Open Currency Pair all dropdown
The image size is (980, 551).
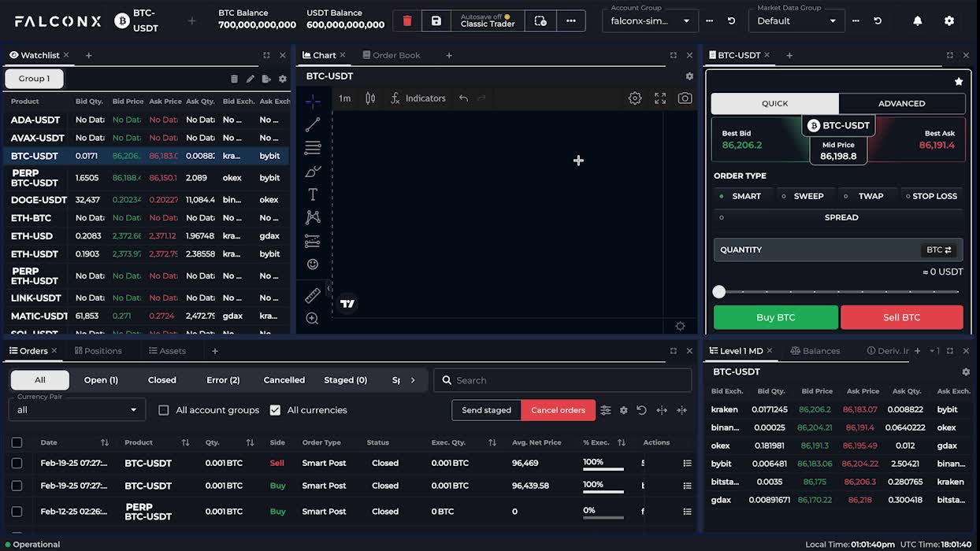pos(77,409)
